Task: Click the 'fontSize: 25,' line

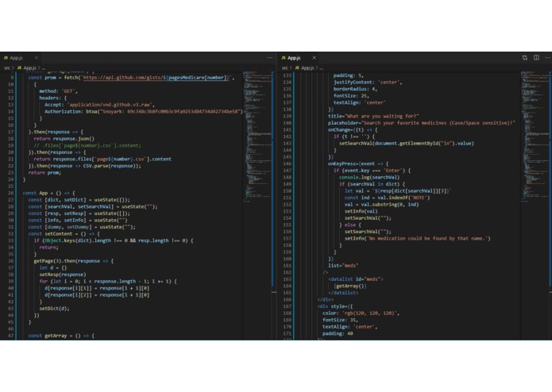Action: click(x=351, y=96)
